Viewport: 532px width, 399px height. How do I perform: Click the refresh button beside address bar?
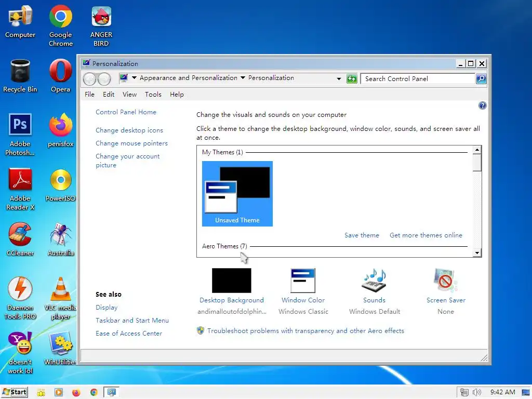click(x=352, y=79)
